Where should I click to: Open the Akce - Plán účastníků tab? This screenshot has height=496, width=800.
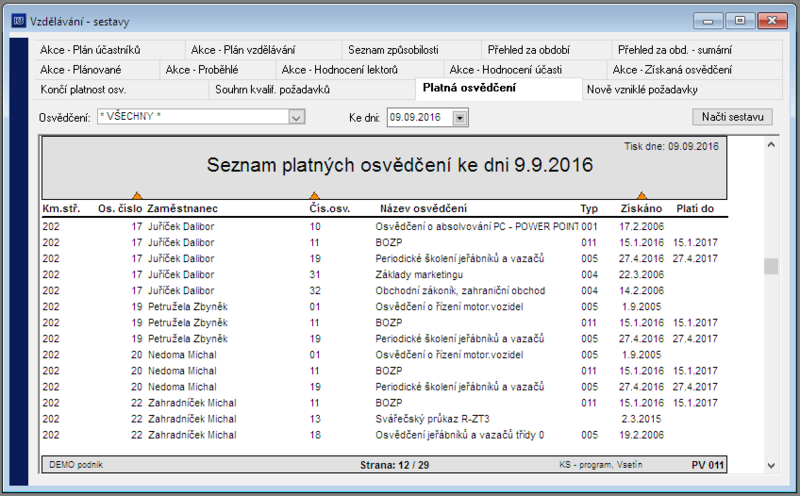point(110,50)
